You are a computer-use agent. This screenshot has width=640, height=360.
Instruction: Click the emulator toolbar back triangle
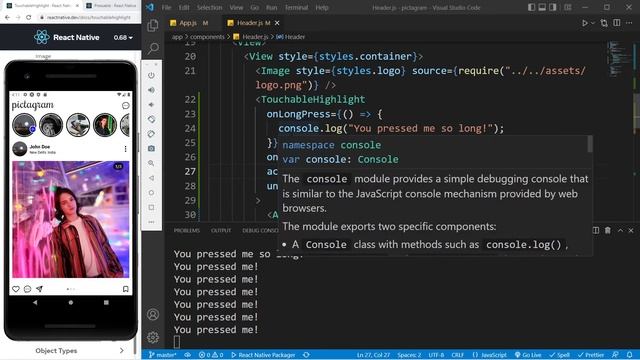[x=151, y=178]
